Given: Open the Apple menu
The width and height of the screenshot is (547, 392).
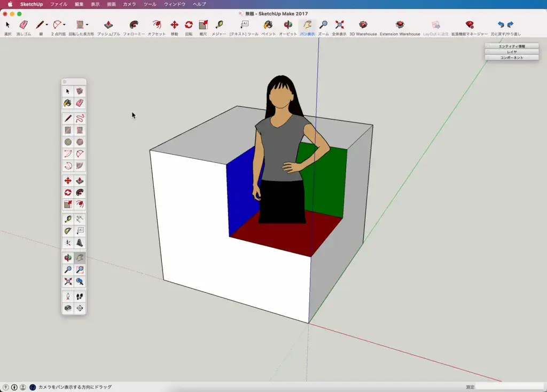Looking at the screenshot, I should (10, 4).
